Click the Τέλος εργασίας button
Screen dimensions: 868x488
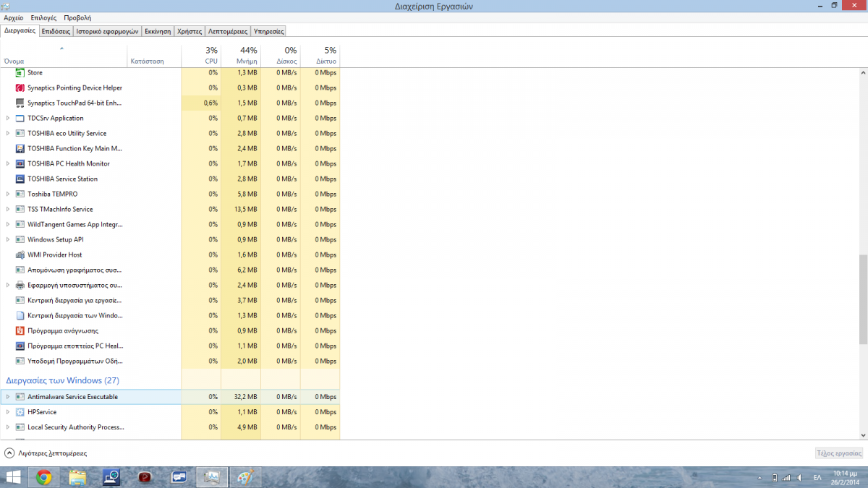[839, 453]
